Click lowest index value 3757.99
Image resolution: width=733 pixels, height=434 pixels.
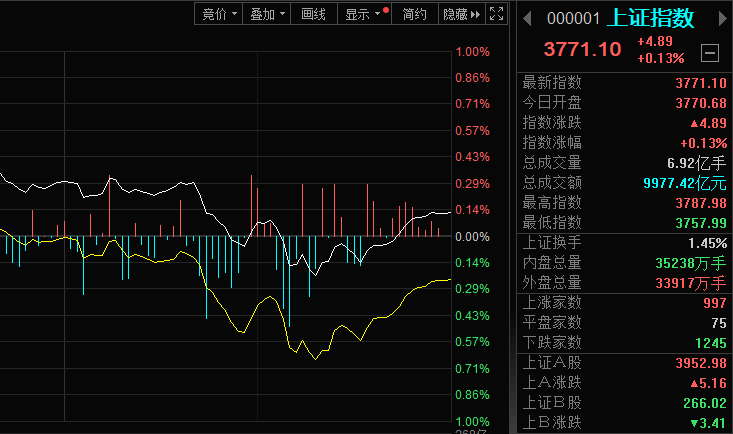701,223
